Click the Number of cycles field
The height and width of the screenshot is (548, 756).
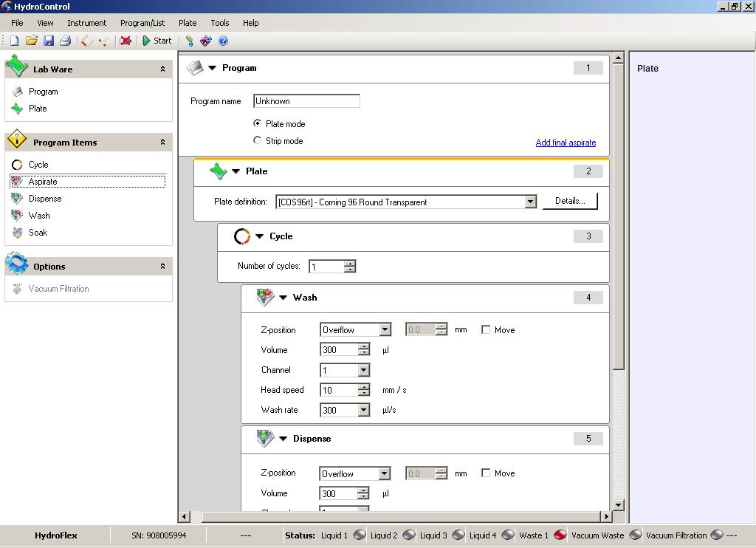[x=327, y=267]
